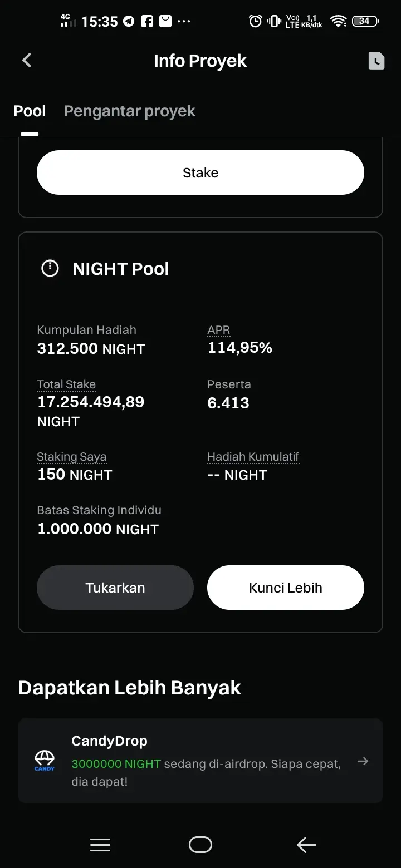Tap the NIGHT Pool info circle icon

tap(50, 269)
